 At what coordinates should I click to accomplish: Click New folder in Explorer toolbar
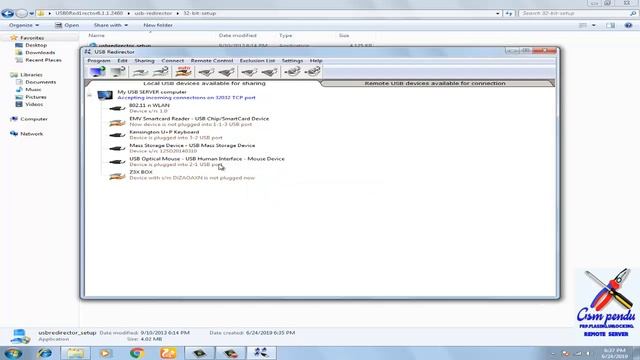pos(158,25)
